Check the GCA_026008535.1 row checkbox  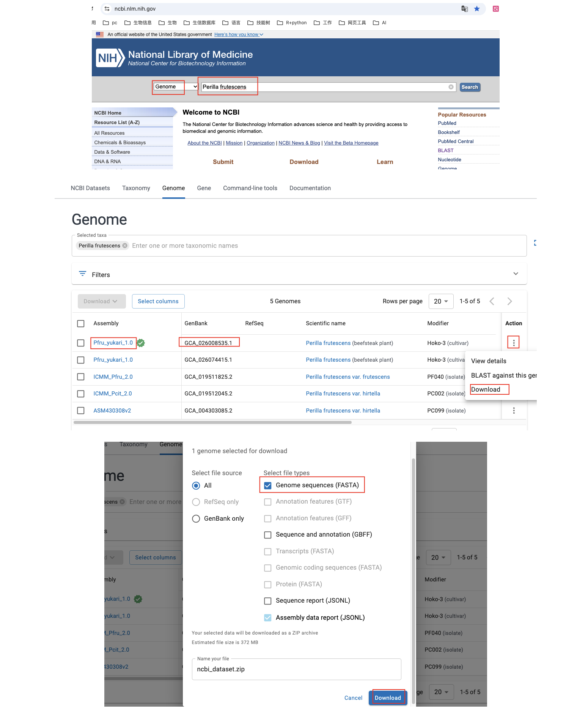81,343
